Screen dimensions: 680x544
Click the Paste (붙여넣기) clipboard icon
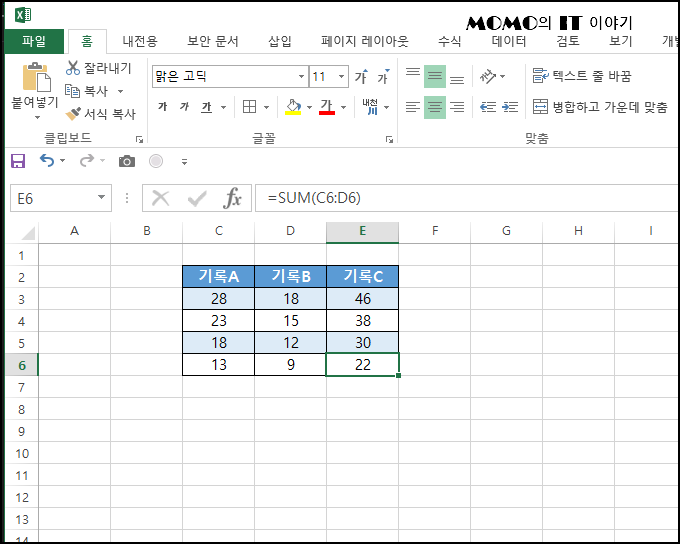click(36, 78)
